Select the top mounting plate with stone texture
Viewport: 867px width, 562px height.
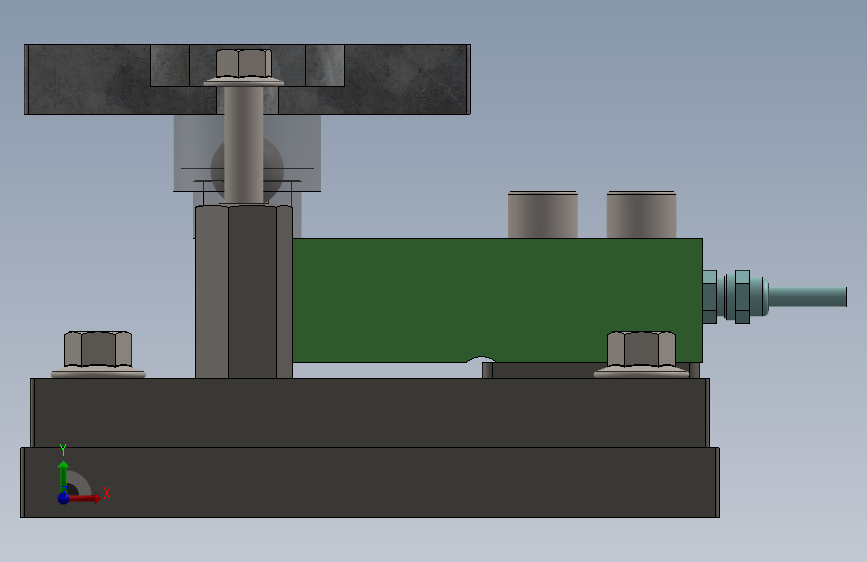click(247, 79)
